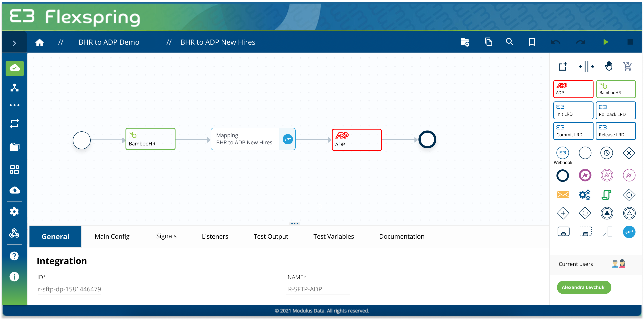
Task: Select the start event circle on canvas
Action: (x=82, y=140)
